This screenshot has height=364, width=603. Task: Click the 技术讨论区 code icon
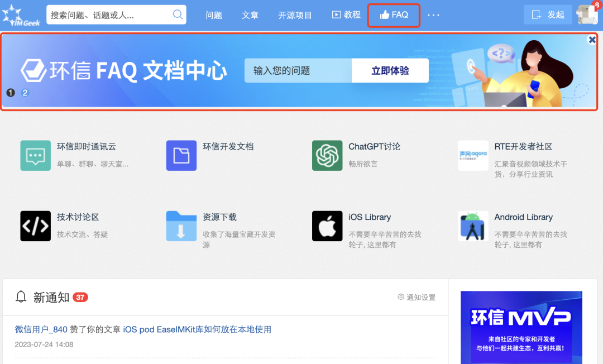coord(35,226)
